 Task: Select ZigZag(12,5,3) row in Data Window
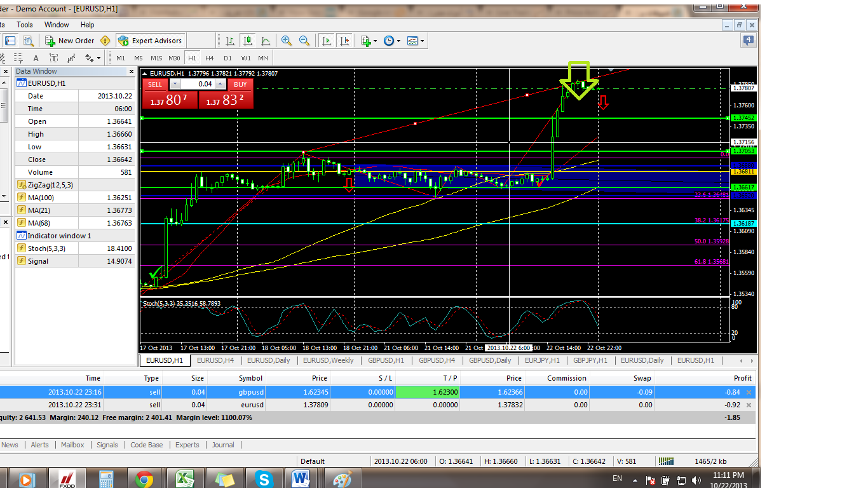75,185
